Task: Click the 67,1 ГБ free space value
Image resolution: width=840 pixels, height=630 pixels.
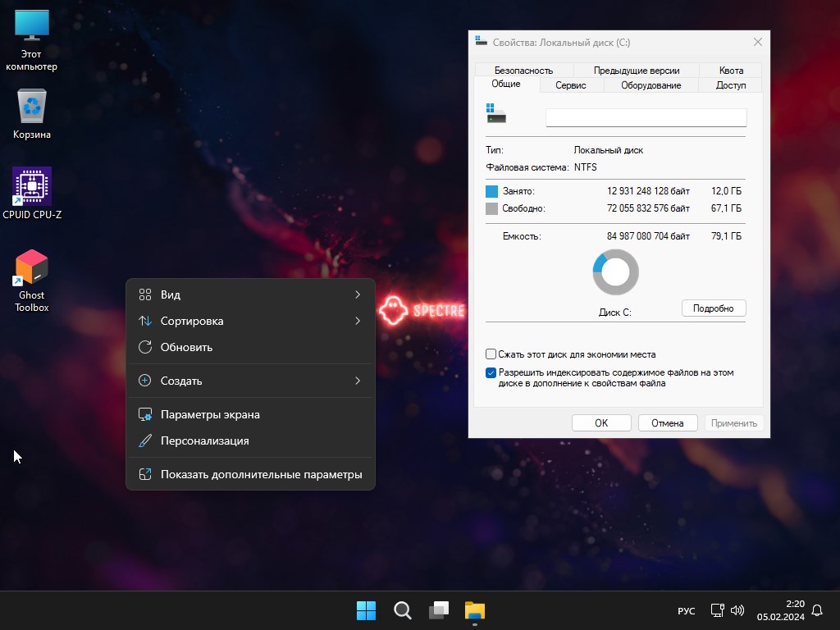Action: point(726,208)
